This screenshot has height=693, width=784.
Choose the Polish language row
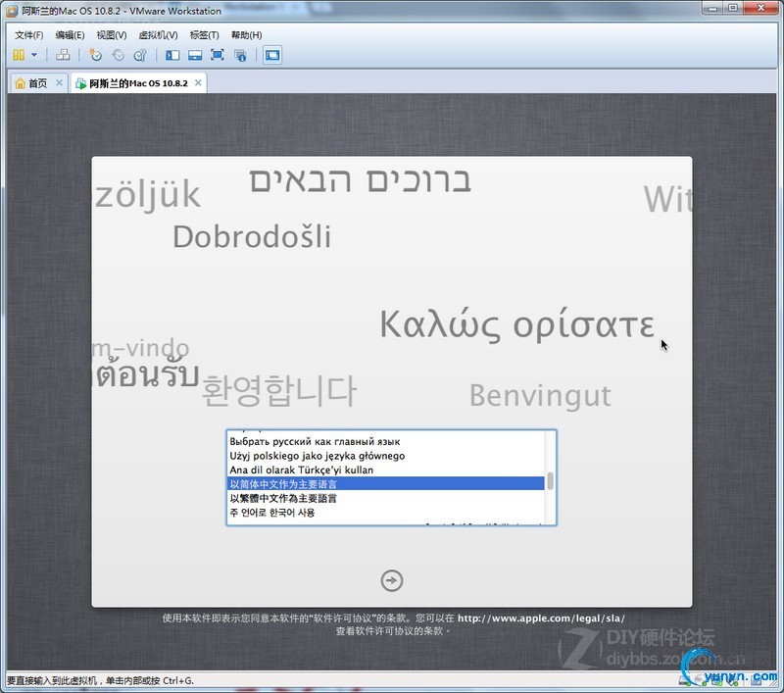[x=385, y=456]
